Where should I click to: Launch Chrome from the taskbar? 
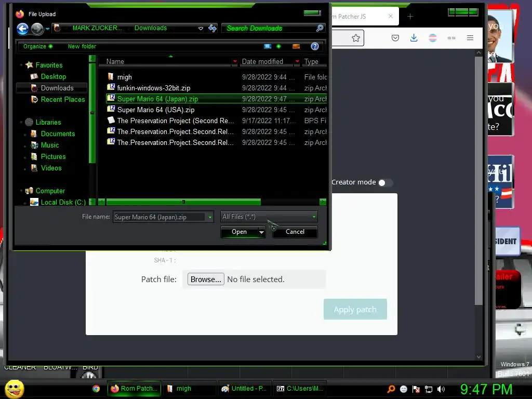coord(96,389)
